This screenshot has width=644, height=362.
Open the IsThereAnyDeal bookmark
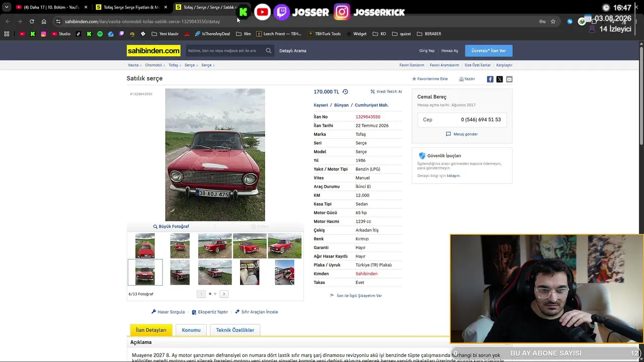pos(212,34)
